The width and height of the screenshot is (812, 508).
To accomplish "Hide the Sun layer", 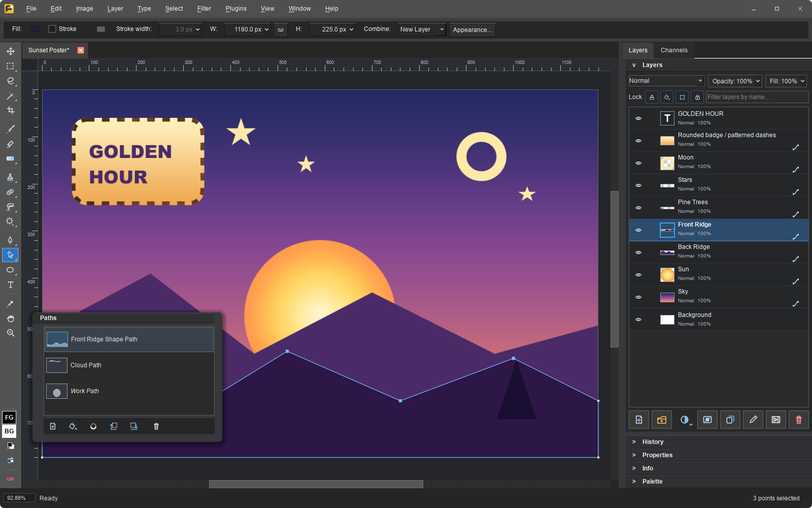I will tap(638, 275).
